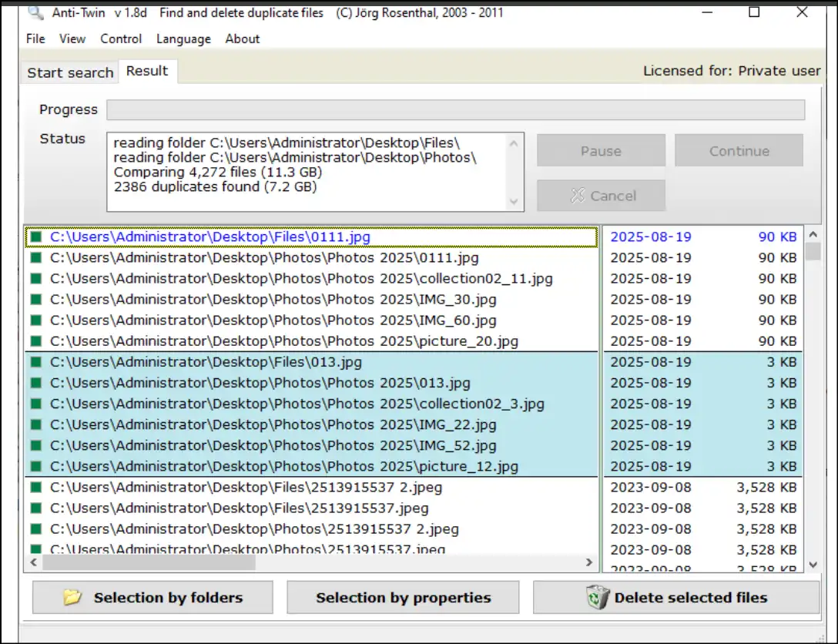Open the Control menu
Screen dimensions: 838x644
[121, 39]
